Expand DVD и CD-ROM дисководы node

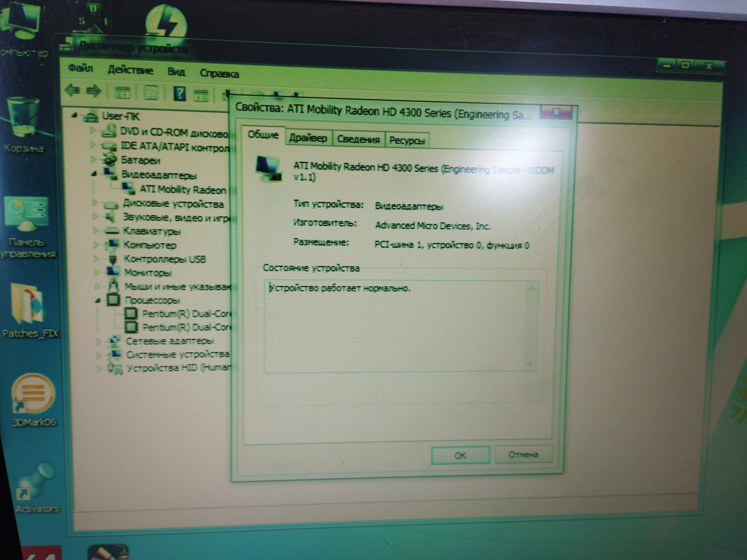click(x=92, y=130)
